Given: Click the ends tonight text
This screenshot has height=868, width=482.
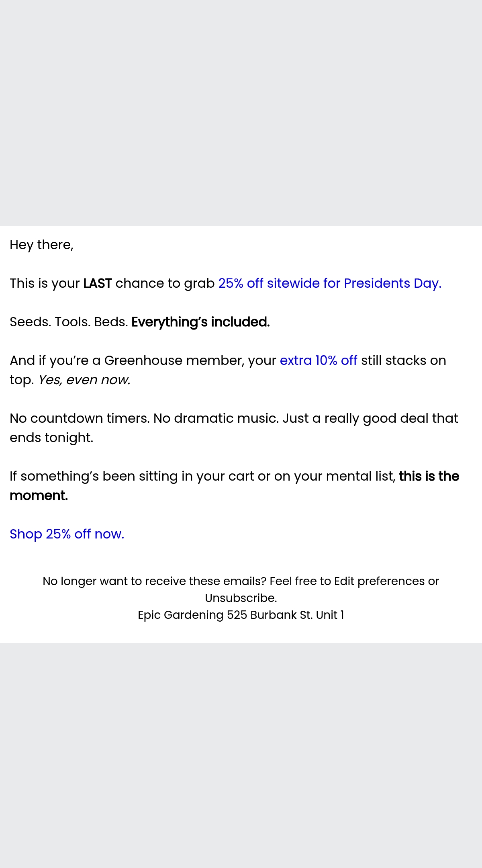Looking at the screenshot, I should (x=51, y=438).
